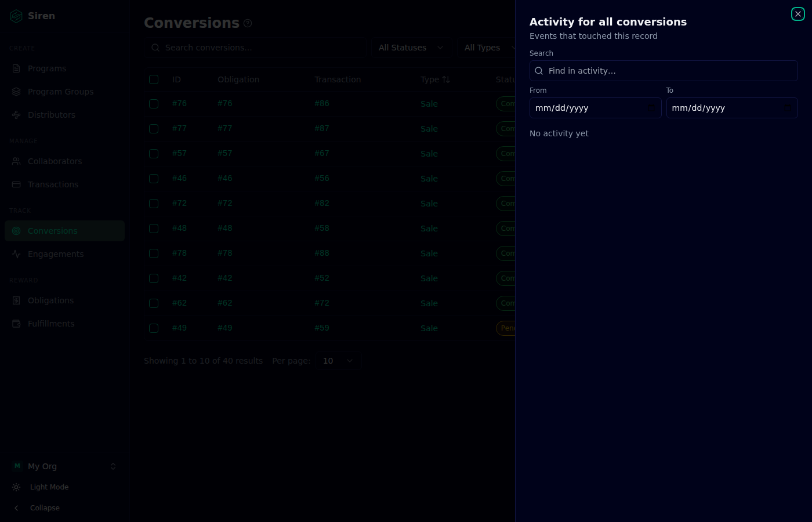Open Program Groups in the sidebar
This screenshot has height=522, width=812.
pos(64,92)
